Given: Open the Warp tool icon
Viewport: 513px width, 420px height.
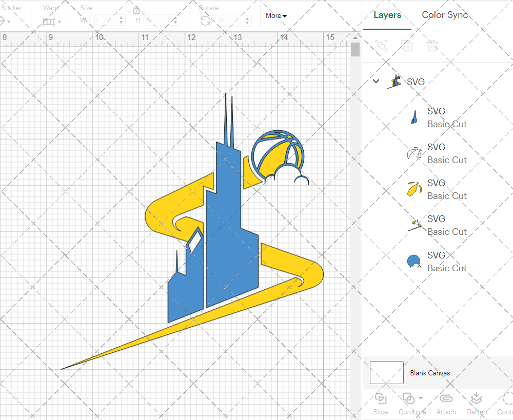Looking at the screenshot, I should 48,22.
